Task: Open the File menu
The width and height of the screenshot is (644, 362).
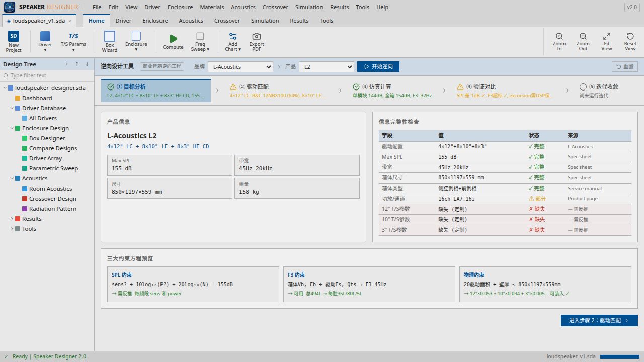Action: tap(97, 7)
